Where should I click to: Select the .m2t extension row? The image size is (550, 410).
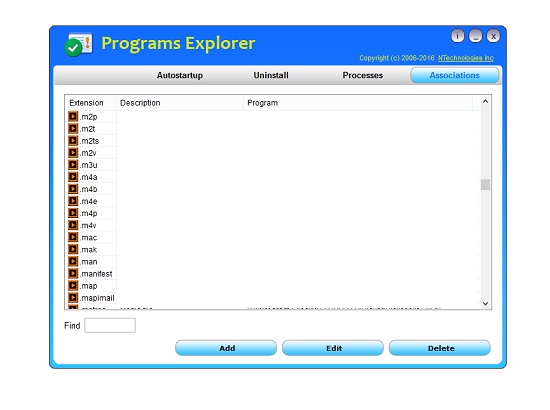pos(87,129)
